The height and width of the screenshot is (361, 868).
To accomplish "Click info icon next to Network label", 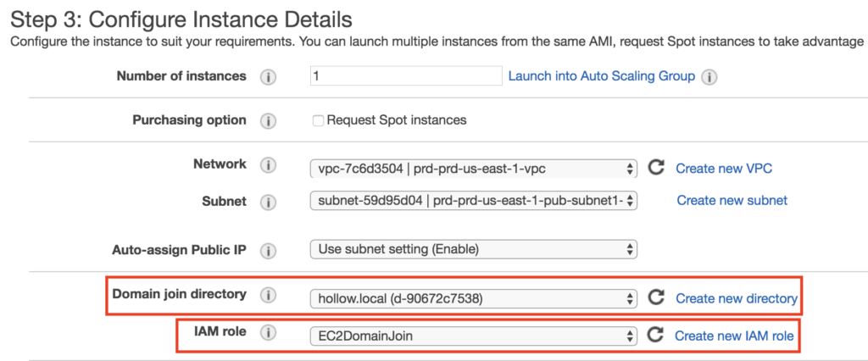I will (x=269, y=165).
